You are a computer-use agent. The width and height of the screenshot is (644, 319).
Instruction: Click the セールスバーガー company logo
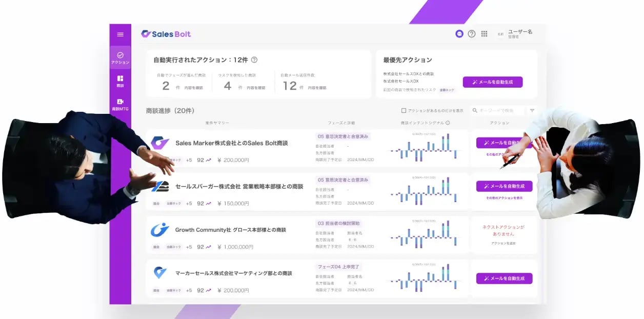(160, 186)
